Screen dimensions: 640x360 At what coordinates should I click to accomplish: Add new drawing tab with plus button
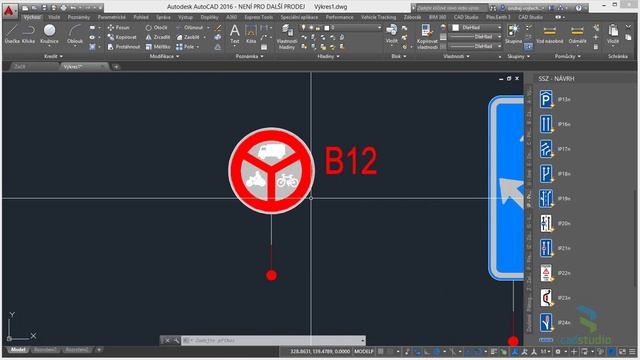tap(116, 67)
